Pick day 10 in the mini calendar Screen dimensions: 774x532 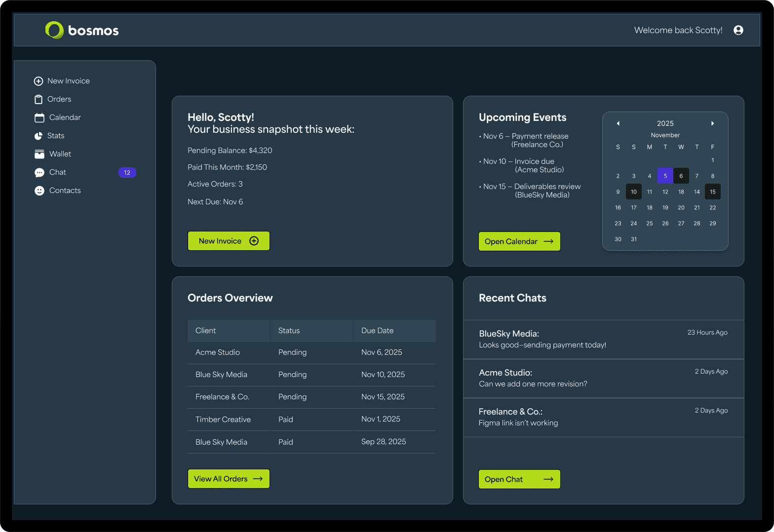point(633,191)
